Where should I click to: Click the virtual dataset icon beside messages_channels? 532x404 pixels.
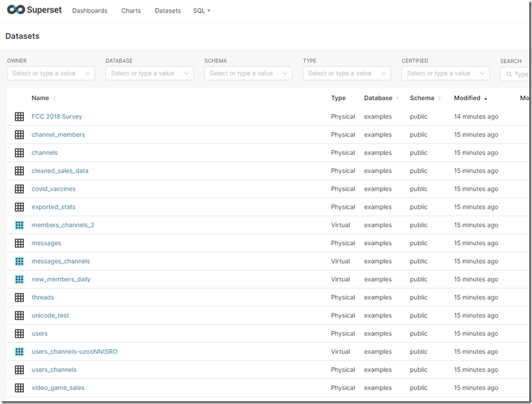point(19,261)
